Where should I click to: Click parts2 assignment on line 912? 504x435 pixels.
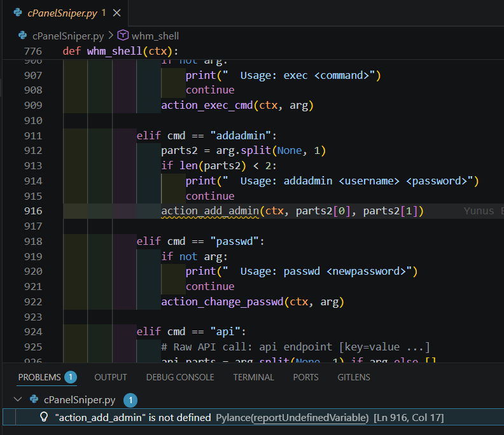pyautogui.click(x=243, y=151)
